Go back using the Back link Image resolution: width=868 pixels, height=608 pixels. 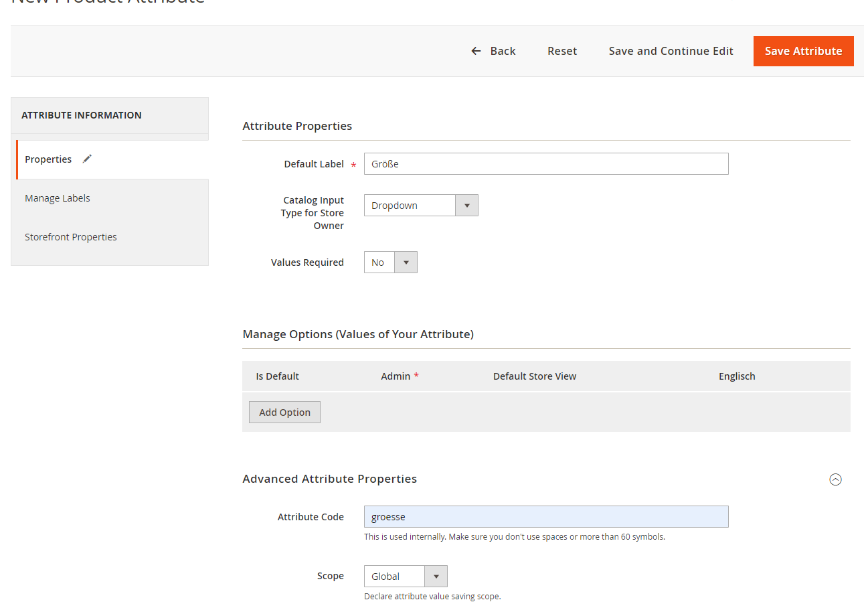pyautogui.click(x=493, y=51)
